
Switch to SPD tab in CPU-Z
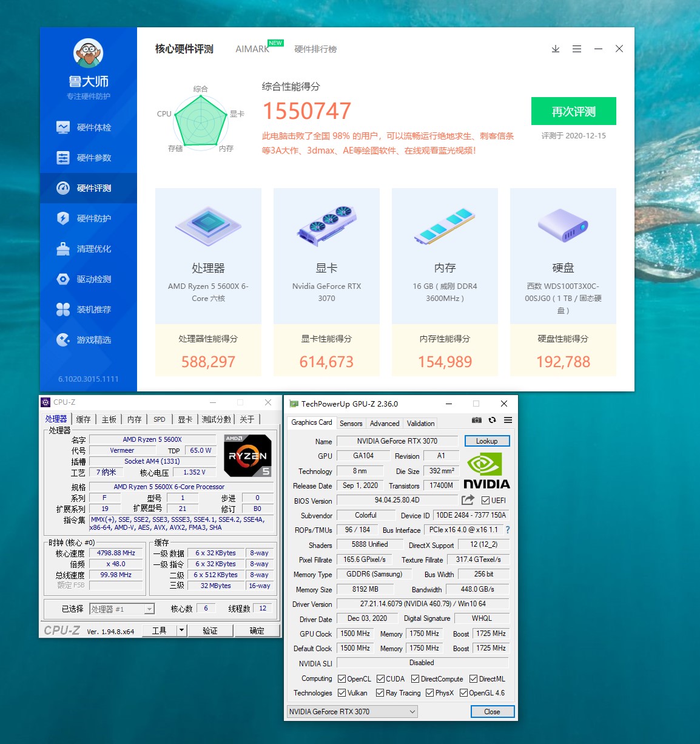pyautogui.click(x=160, y=419)
